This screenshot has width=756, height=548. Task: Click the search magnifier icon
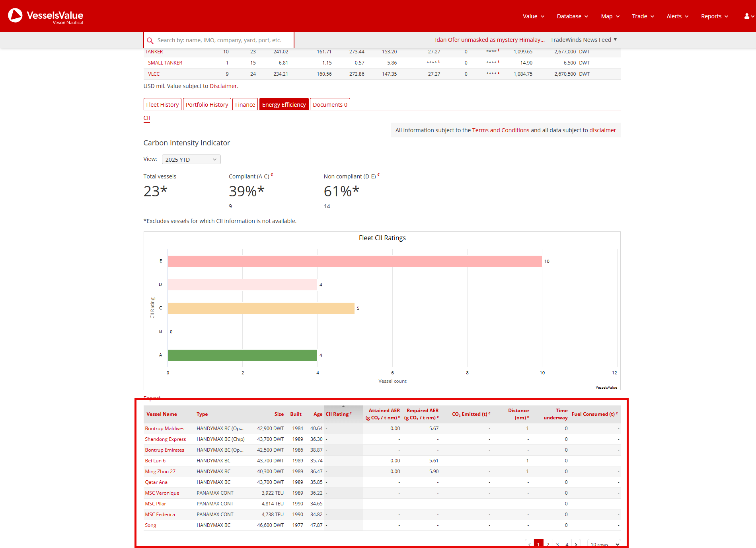point(150,41)
